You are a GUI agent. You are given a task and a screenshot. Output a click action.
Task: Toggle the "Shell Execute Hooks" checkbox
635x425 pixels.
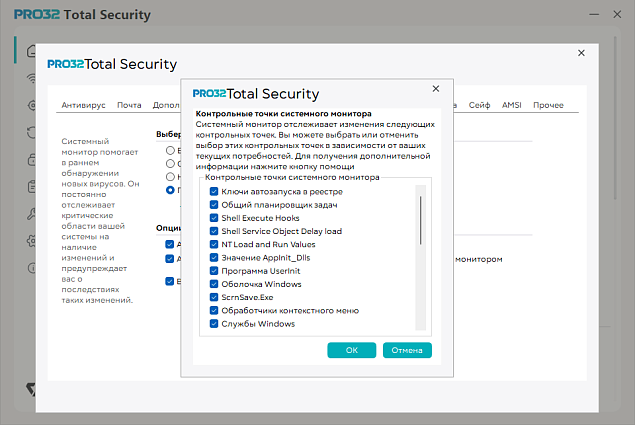coord(214,218)
